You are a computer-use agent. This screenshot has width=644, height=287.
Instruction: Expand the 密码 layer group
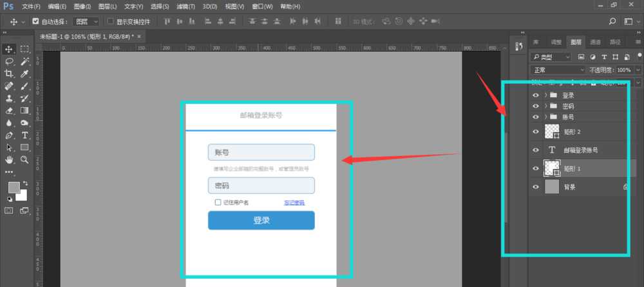coord(545,106)
